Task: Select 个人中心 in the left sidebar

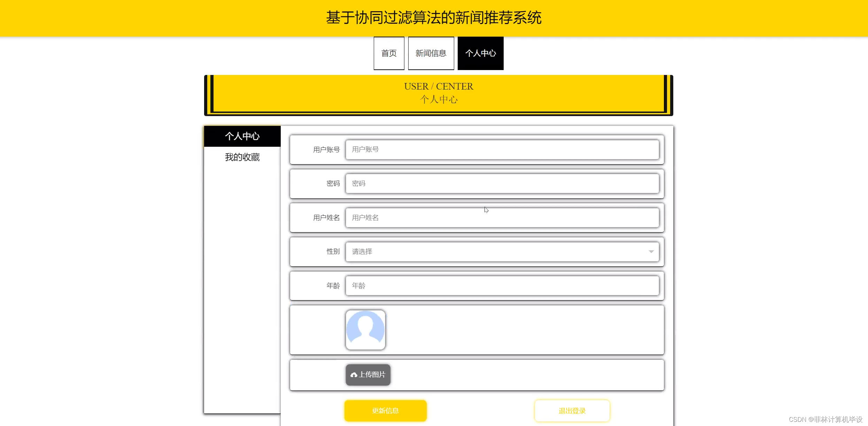Action: pyautogui.click(x=242, y=136)
